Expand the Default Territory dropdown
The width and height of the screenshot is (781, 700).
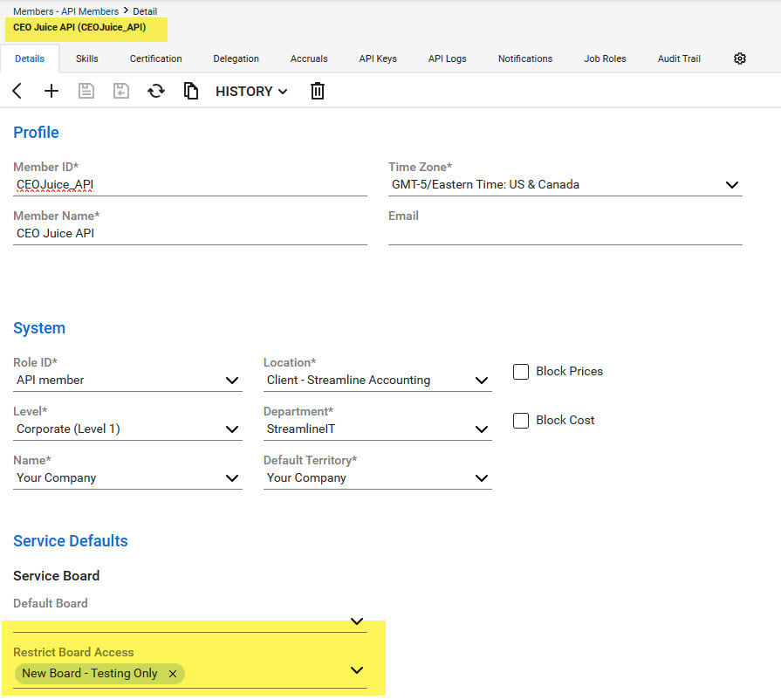click(481, 478)
